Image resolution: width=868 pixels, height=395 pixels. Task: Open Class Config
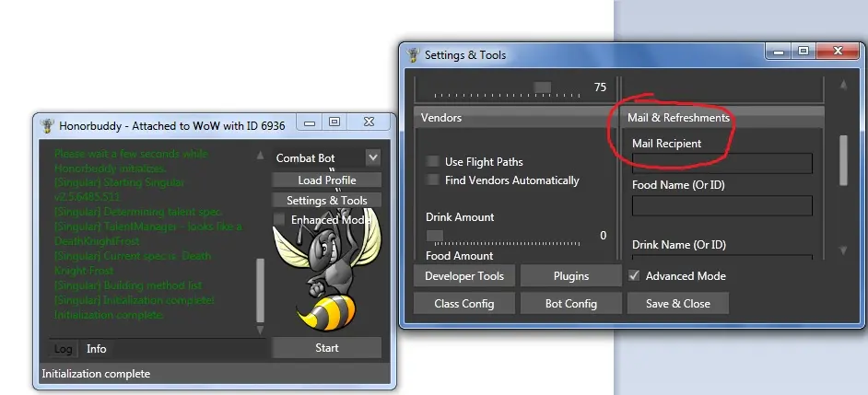pyautogui.click(x=463, y=303)
